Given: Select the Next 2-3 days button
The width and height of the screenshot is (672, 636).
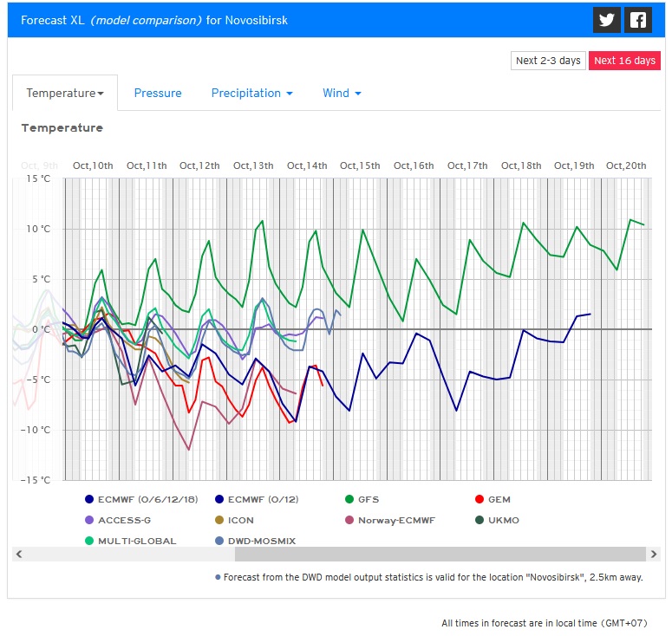Looking at the screenshot, I should [x=548, y=61].
